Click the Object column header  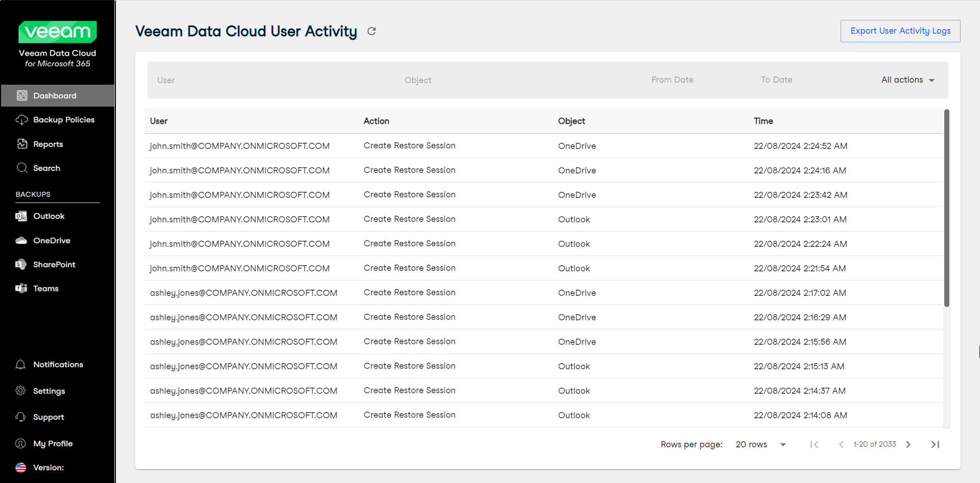[x=572, y=121]
